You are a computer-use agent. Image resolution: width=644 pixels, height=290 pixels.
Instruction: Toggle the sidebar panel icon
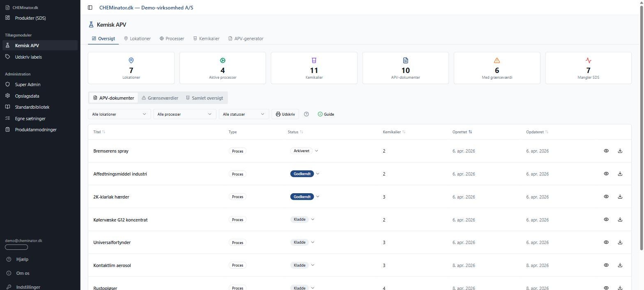point(90,7)
